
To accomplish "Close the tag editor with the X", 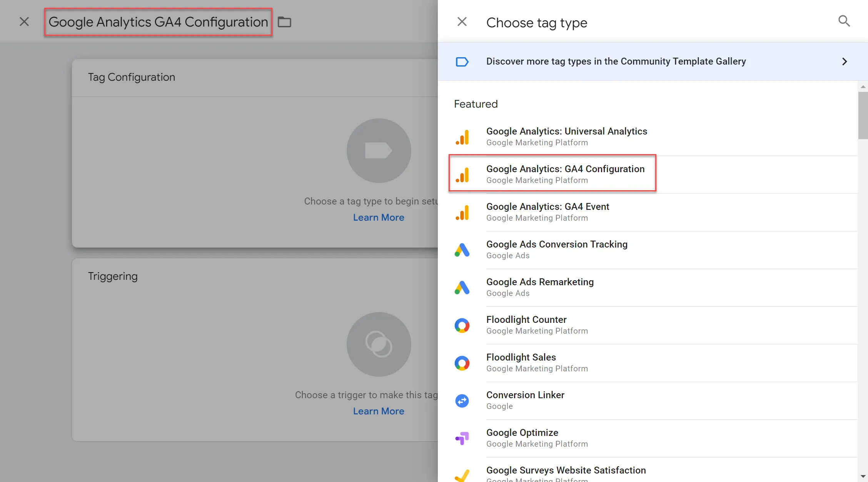I will [x=24, y=22].
